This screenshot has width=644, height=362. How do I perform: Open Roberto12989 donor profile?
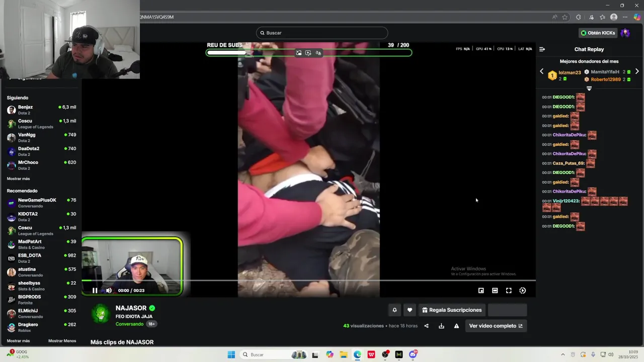606,79
